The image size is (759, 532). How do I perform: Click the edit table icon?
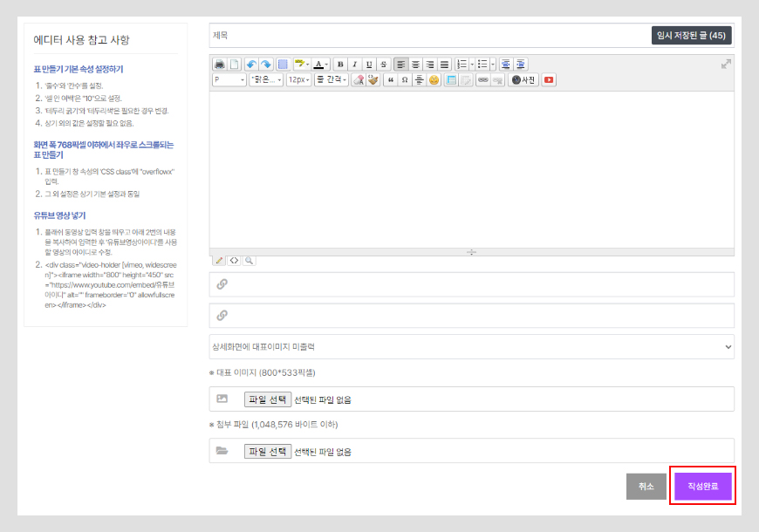[466, 80]
